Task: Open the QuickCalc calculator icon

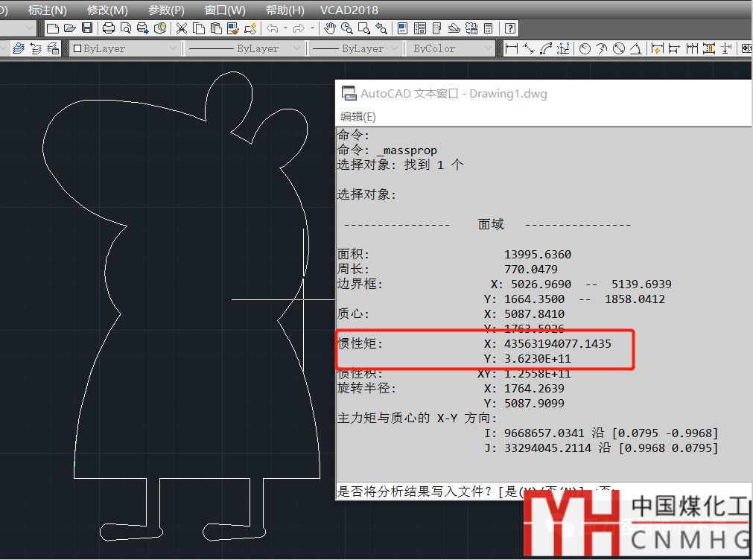Action: click(x=489, y=28)
